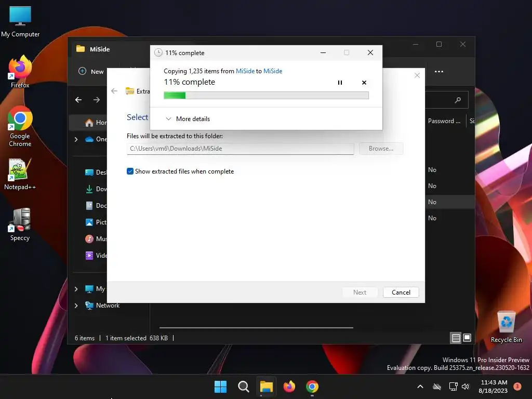Click the back arrow in extract wizard
This screenshot has height=399, width=532.
coord(114,91)
